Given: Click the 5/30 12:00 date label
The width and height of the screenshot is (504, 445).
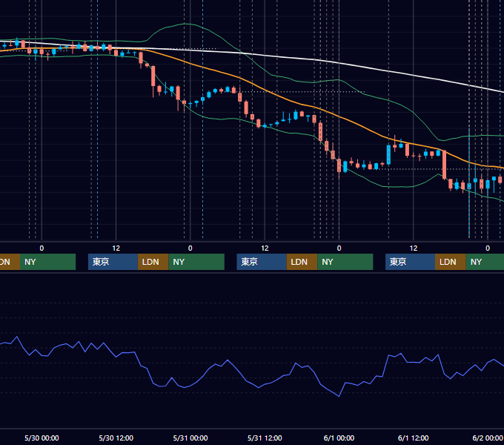Looking at the screenshot, I should coord(116,438).
